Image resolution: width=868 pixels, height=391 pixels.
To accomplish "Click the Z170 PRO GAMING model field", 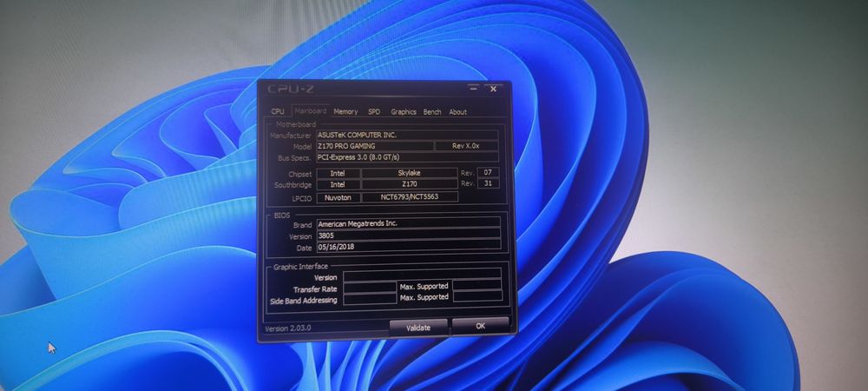I will coord(375,146).
